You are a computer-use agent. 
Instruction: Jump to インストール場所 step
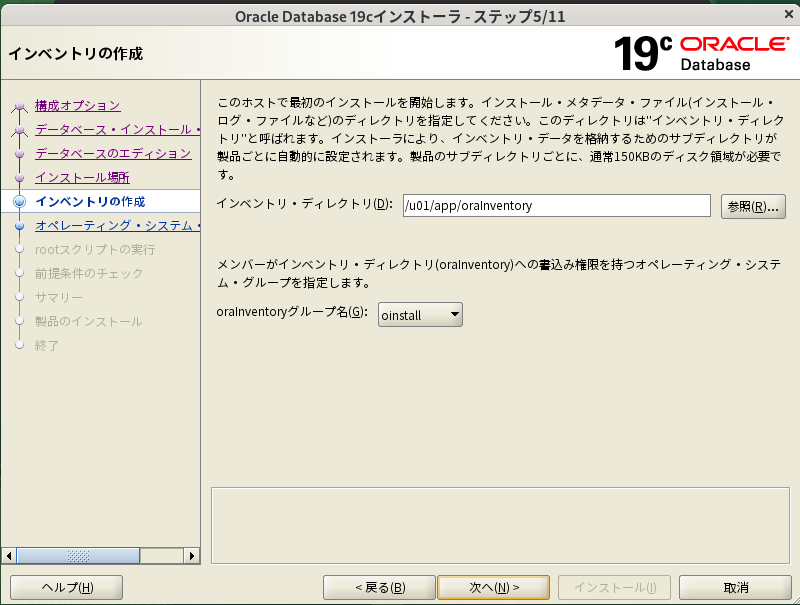(x=82, y=178)
